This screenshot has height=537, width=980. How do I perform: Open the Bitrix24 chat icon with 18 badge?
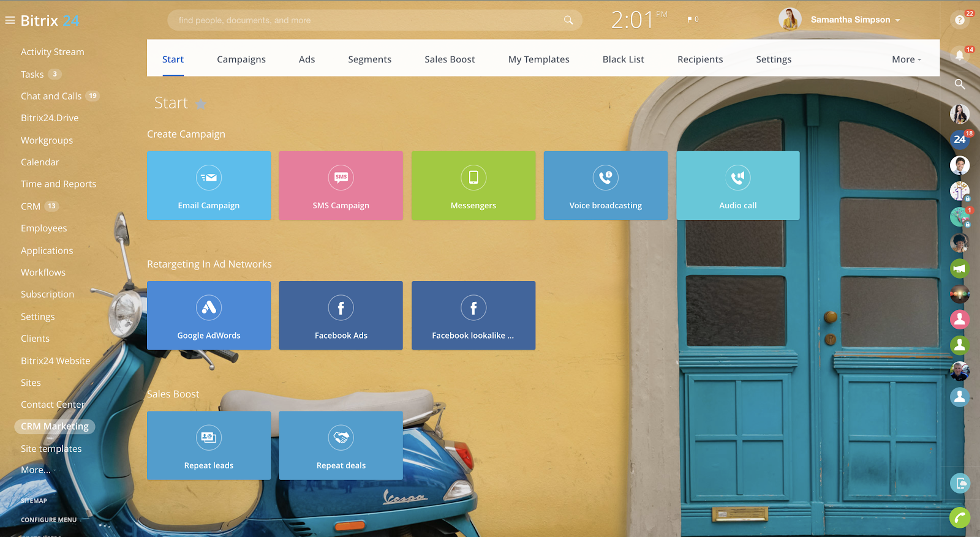960,139
